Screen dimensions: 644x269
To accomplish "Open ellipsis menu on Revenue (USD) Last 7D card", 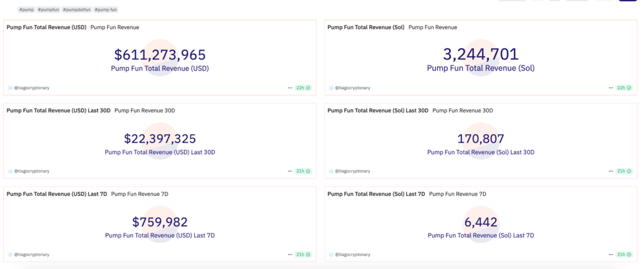I will point(290,255).
